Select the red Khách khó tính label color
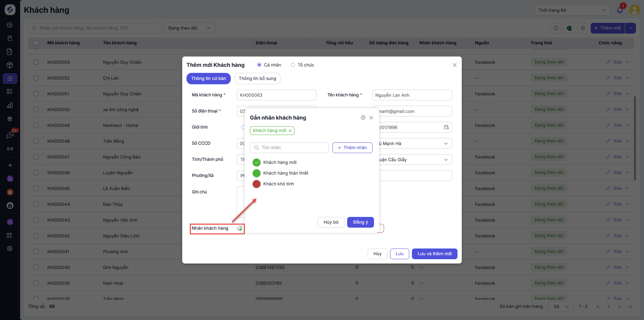644x320 pixels. tap(257, 184)
